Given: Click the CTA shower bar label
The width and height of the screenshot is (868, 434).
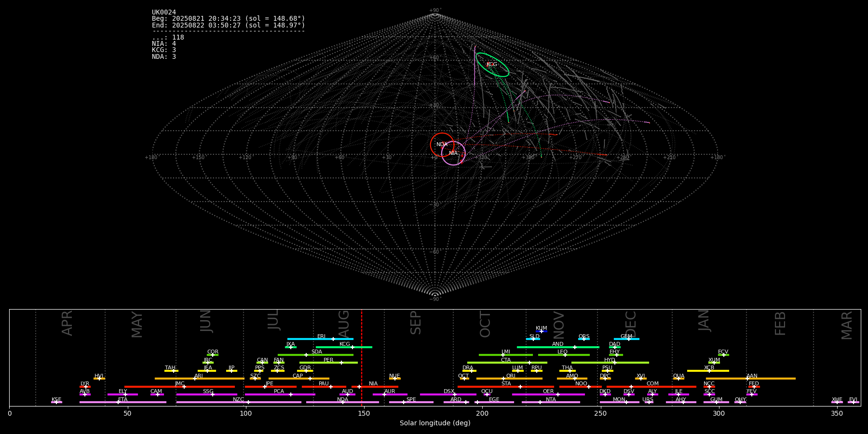Looking at the screenshot, I should [x=506, y=360].
